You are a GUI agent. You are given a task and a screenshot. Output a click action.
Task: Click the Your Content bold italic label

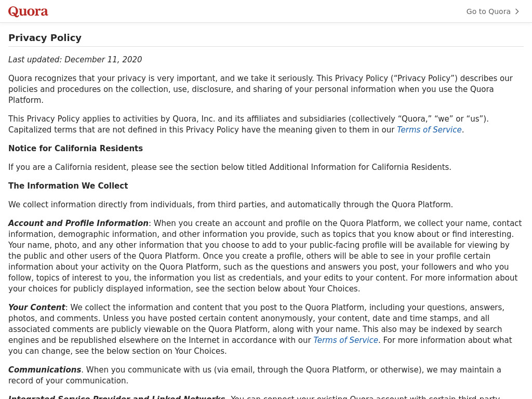click(x=37, y=307)
